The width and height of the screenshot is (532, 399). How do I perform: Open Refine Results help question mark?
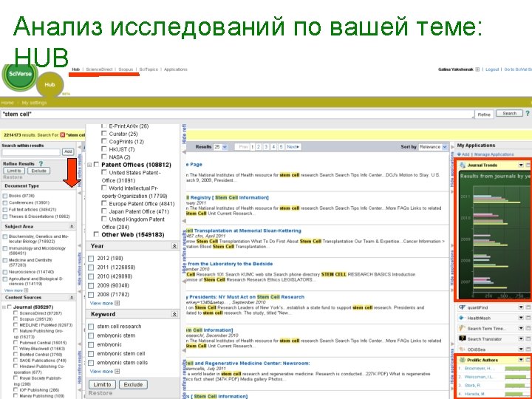click(41, 163)
